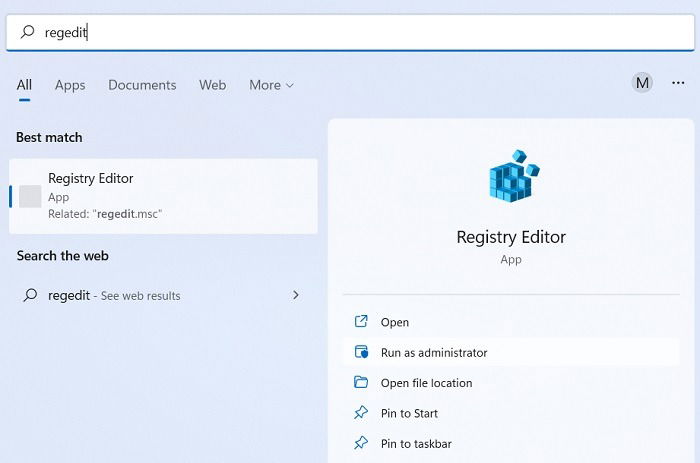Switch to the Documents tab
Screen dimensions: 700x463
click(x=142, y=85)
